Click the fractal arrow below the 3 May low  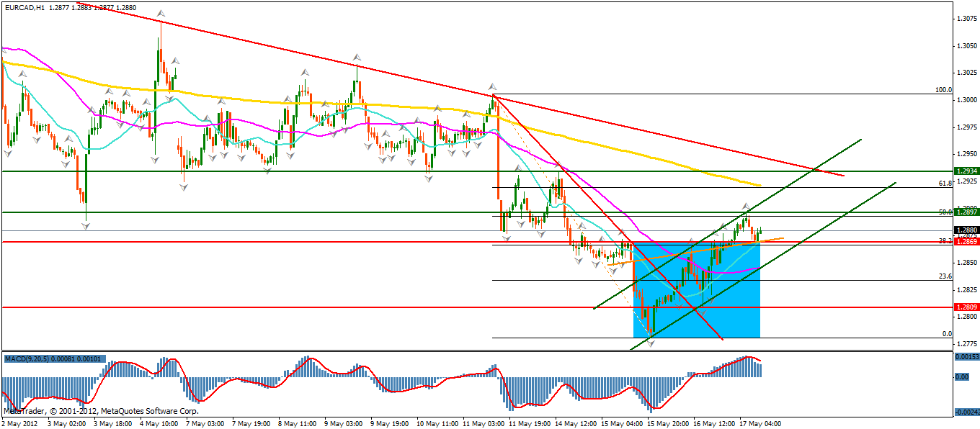86,226
